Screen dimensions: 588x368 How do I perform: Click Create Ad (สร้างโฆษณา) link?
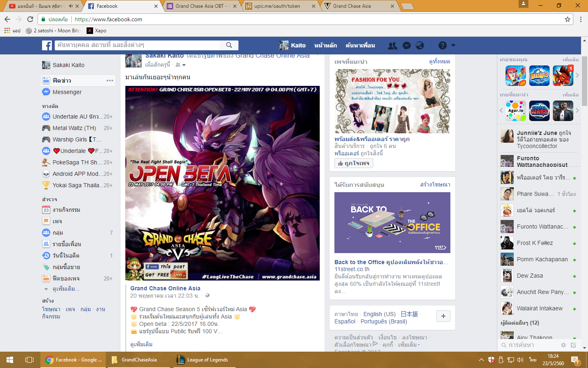[x=435, y=184]
